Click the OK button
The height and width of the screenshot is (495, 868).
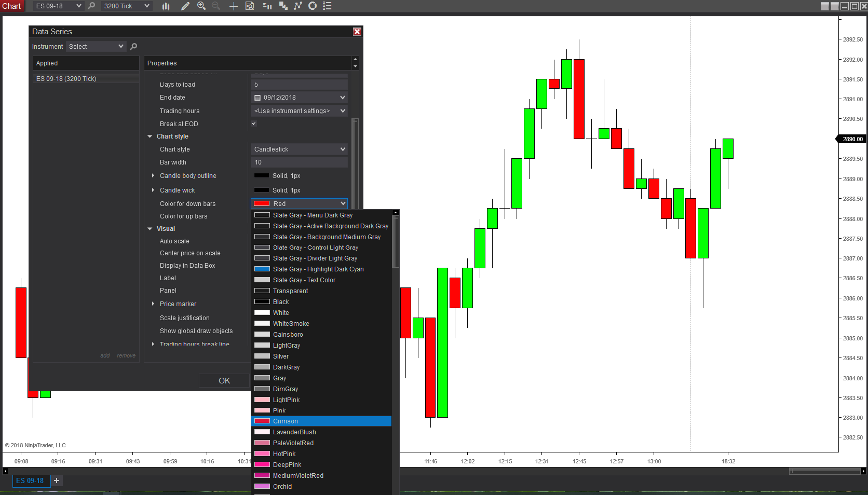point(224,381)
